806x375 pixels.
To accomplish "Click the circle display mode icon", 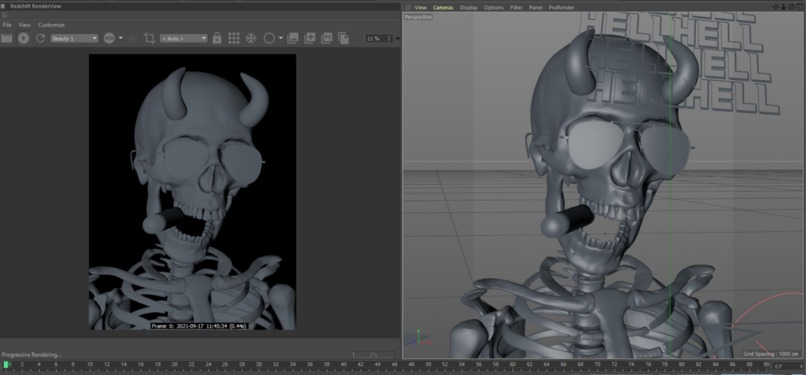I will coord(269,38).
